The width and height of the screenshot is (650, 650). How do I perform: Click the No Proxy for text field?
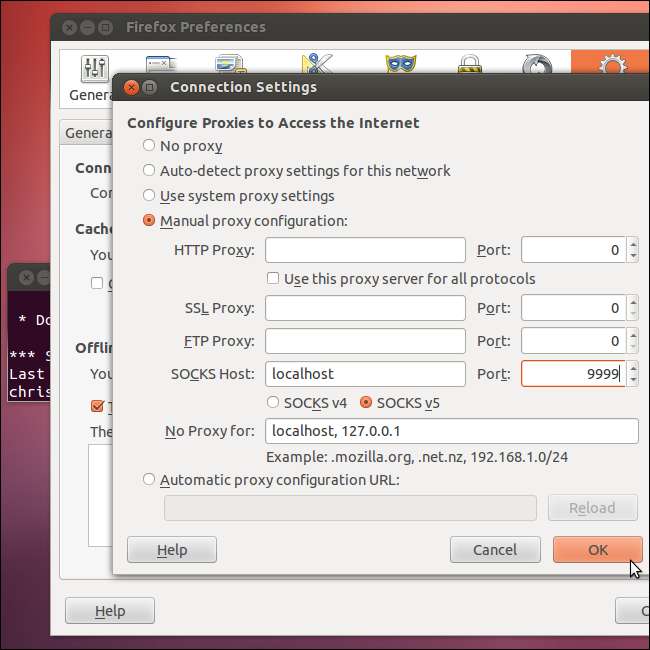pos(451,431)
